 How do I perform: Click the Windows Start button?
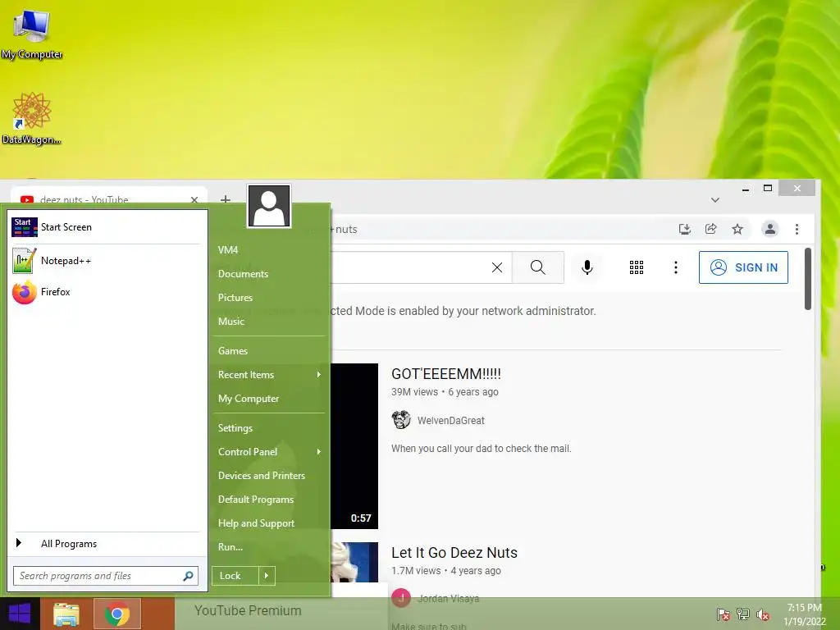tap(20, 614)
